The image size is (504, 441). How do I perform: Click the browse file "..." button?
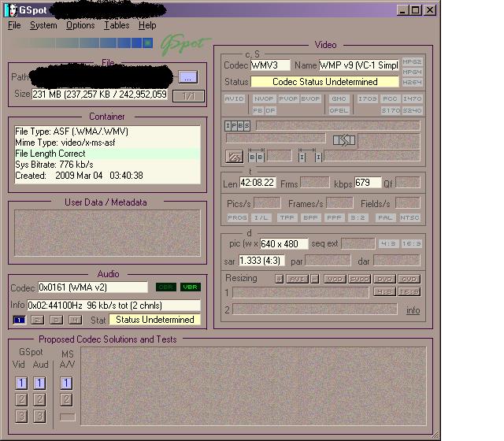tap(187, 77)
